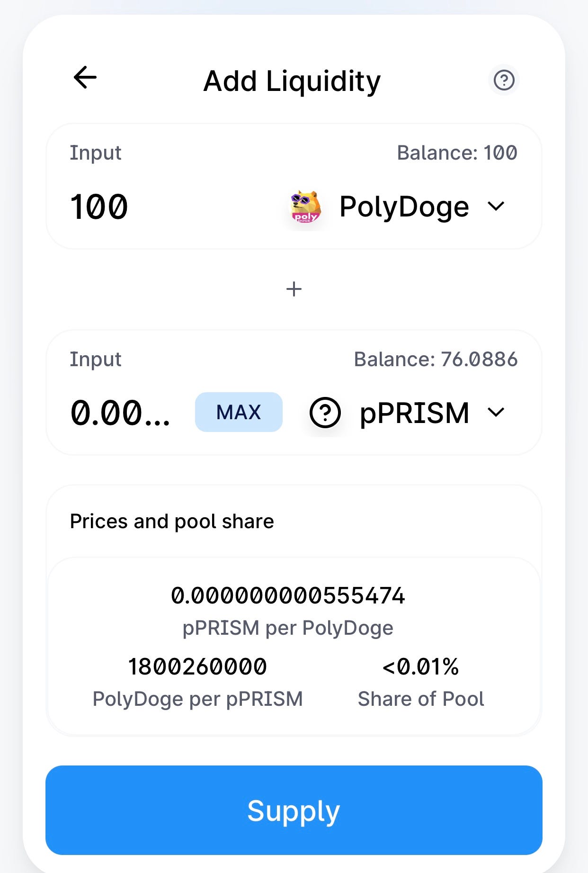Viewport: 588px width, 873px height.
Task: Expand the pPRISM token chevron
Action: tap(496, 413)
